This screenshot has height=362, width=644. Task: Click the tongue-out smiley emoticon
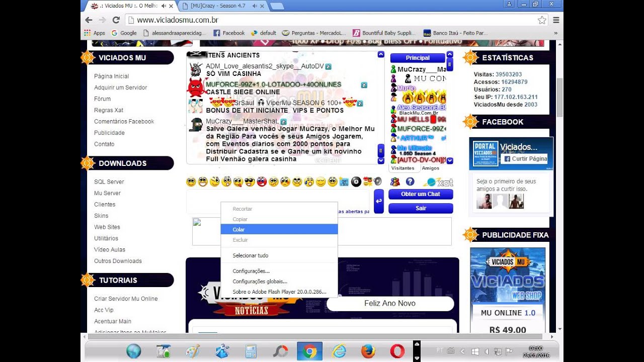[x=238, y=182]
